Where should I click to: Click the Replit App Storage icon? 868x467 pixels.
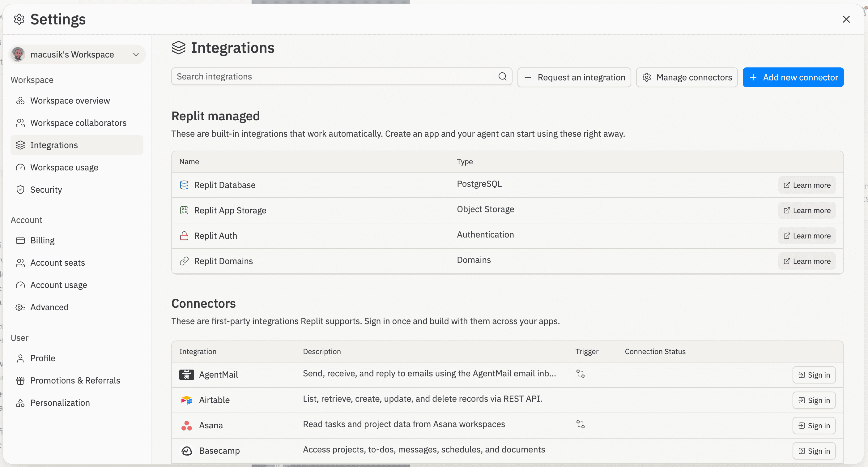[184, 210]
